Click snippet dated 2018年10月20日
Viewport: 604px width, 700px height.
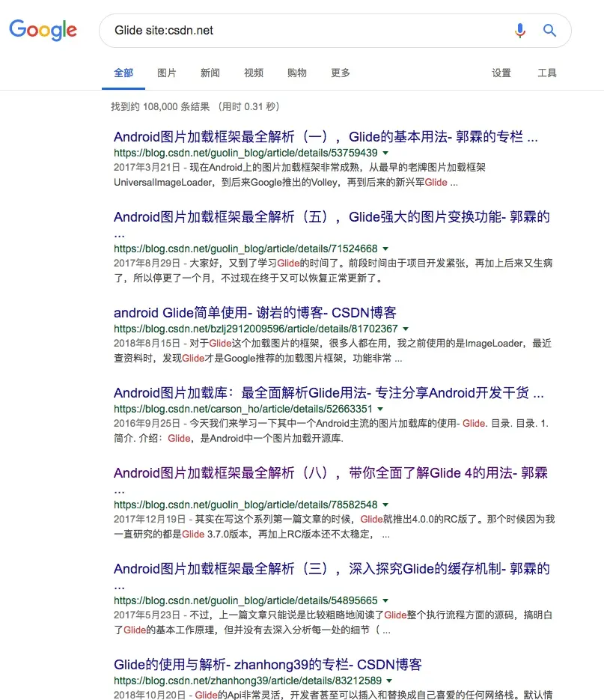coord(333,695)
